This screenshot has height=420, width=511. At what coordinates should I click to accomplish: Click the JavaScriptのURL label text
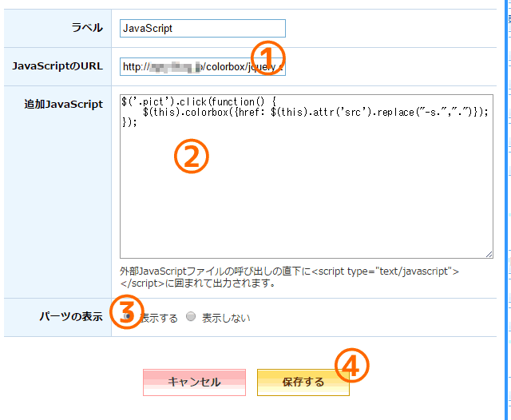tap(57, 66)
